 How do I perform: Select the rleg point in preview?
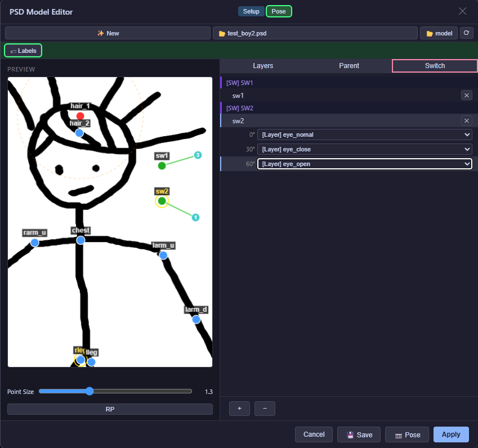(81, 360)
